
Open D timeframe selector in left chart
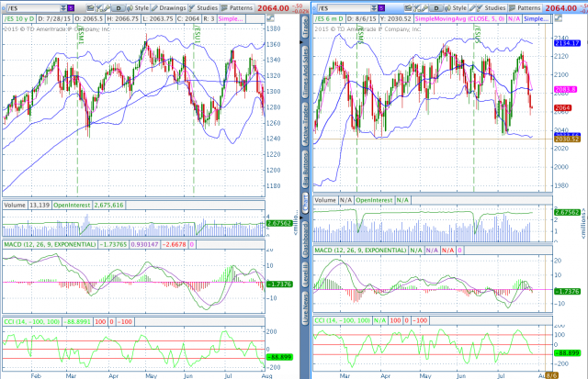point(119,8)
